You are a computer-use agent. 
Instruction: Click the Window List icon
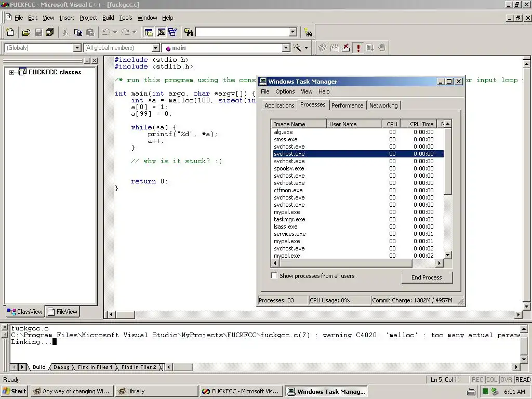pyautogui.click(x=172, y=32)
